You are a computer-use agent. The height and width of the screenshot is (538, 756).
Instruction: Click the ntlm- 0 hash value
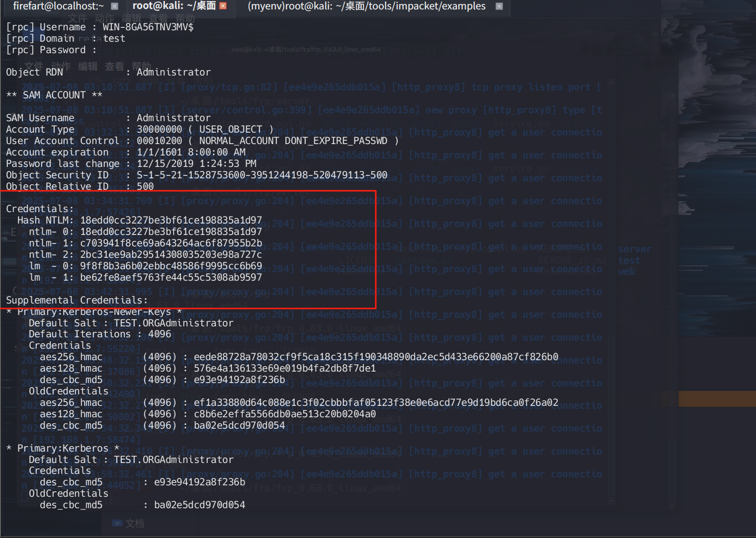[x=171, y=231]
